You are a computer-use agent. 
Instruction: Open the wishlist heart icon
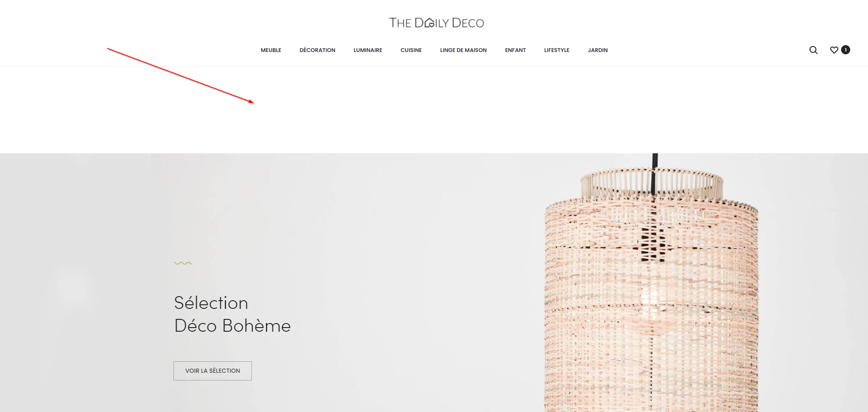[x=834, y=50]
